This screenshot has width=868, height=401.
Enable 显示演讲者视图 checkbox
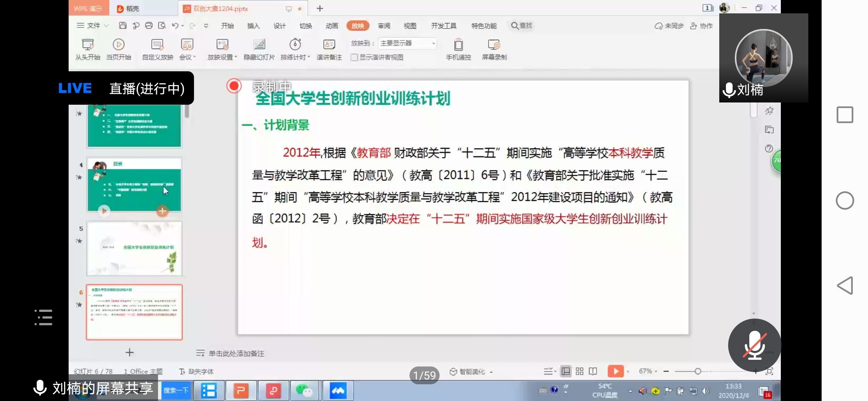point(354,58)
